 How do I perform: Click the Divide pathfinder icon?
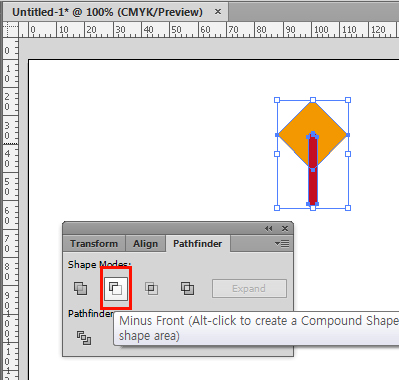coord(84,338)
